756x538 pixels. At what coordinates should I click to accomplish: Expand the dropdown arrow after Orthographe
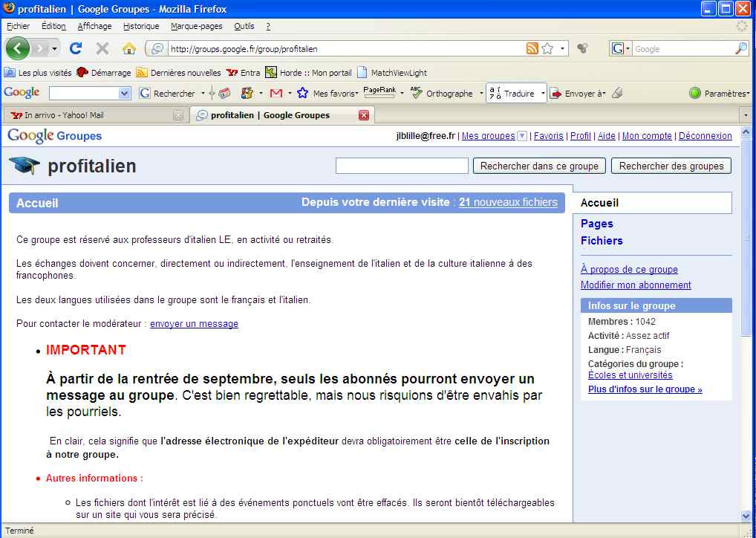pos(481,93)
